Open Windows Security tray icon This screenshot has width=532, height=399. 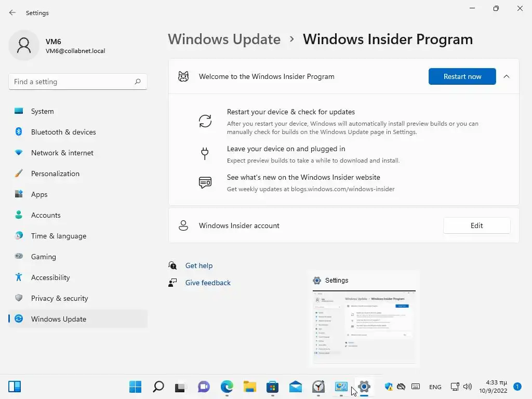tap(389, 387)
